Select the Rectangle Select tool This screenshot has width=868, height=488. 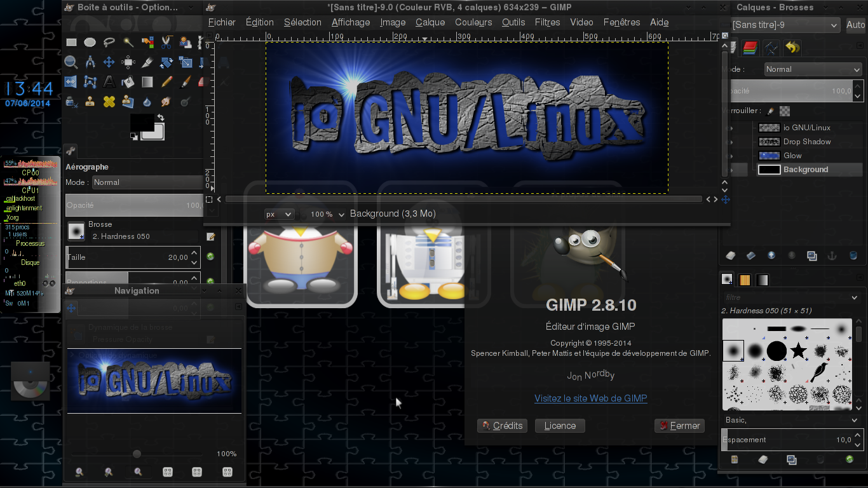click(x=71, y=43)
